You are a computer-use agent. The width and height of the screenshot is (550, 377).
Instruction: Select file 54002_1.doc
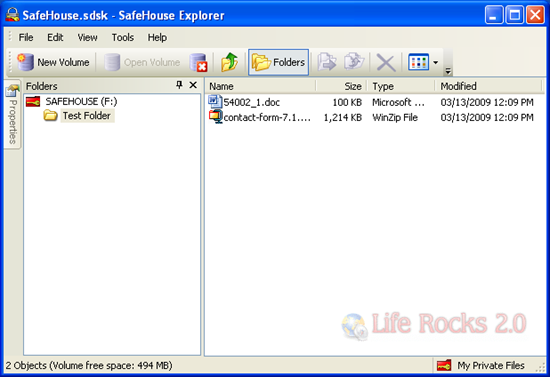[x=251, y=102]
